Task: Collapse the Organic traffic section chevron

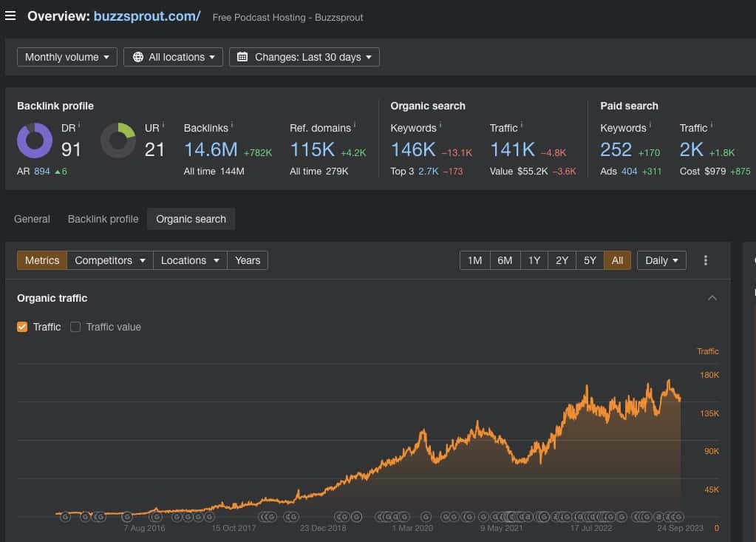Action: pyautogui.click(x=712, y=298)
